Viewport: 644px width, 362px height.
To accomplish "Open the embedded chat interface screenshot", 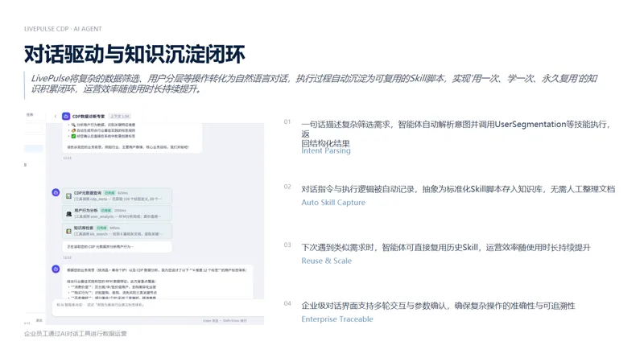I will pyautogui.click(x=144, y=218).
